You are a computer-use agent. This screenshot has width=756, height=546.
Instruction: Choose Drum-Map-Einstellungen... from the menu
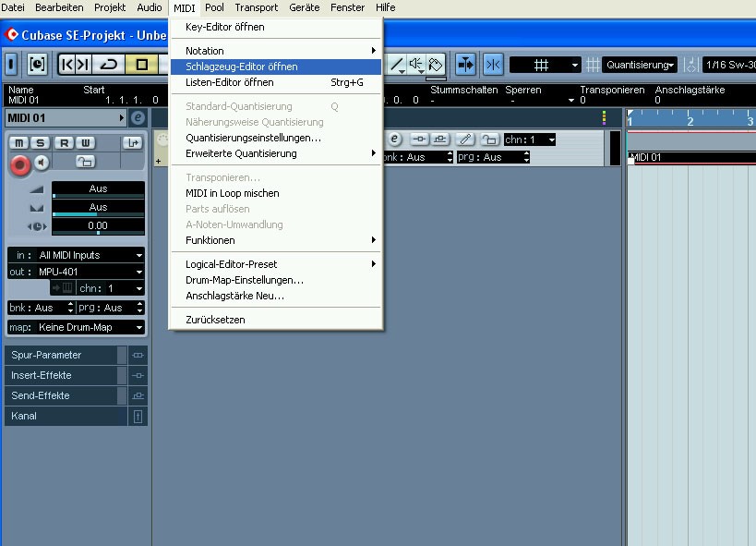click(x=276, y=280)
